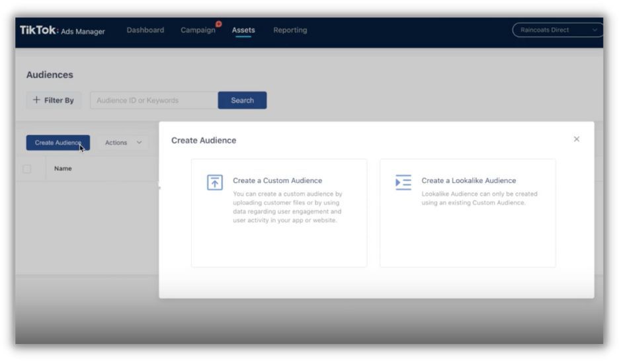Image resolution: width=619 pixels, height=364 pixels.
Task: Click the Name column header
Action: pos(63,169)
